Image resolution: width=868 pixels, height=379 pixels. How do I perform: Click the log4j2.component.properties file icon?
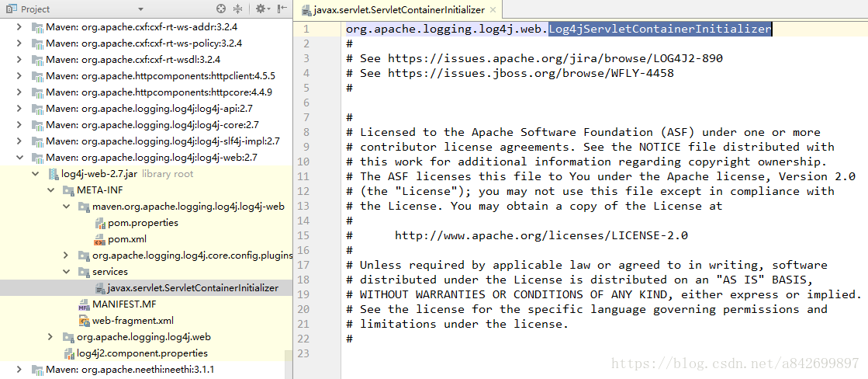pyautogui.click(x=69, y=353)
